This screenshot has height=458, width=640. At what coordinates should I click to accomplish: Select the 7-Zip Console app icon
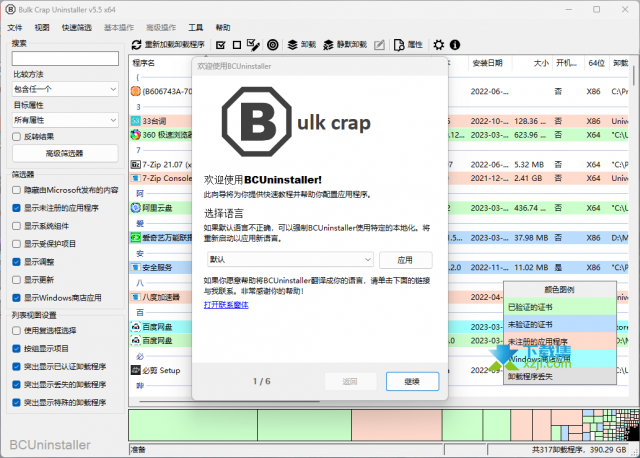(136, 178)
